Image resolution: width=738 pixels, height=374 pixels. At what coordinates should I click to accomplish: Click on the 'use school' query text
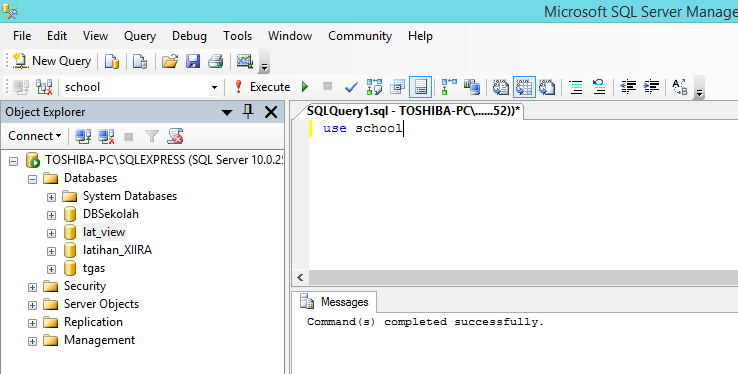[362, 128]
